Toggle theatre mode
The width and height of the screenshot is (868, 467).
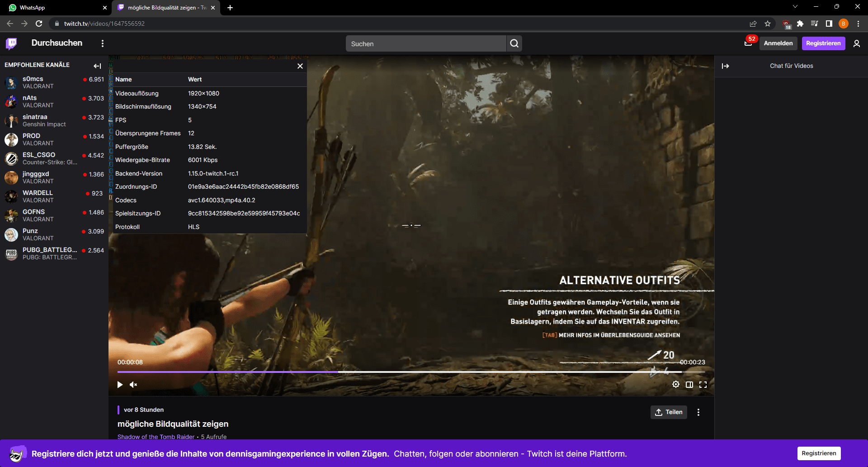tap(689, 385)
